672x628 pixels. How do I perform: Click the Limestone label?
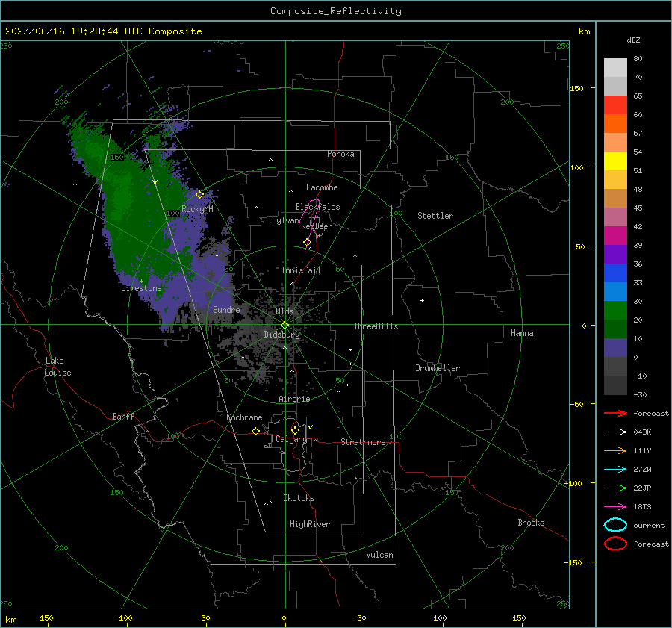(x=141, y=288)
